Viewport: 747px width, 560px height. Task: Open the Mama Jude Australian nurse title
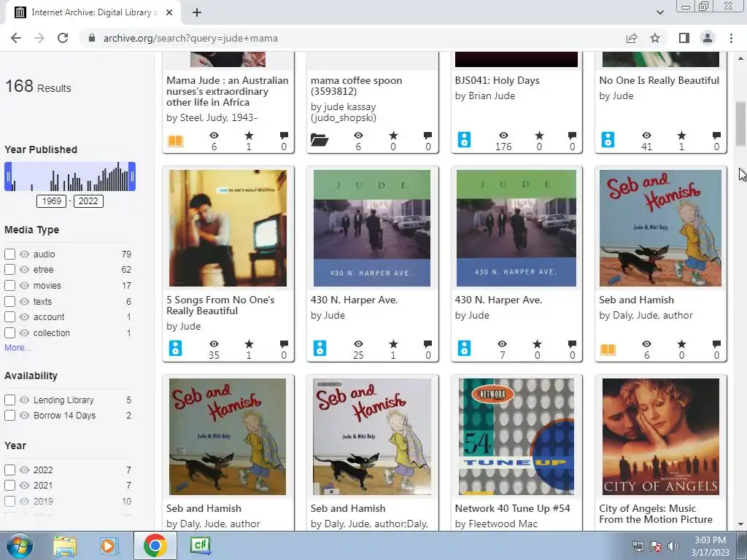click(x=228, y=91)
